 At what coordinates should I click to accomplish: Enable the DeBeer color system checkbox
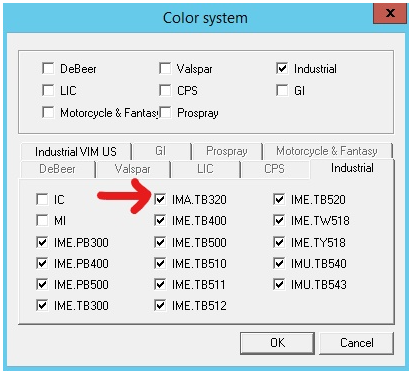coord(48,69)
